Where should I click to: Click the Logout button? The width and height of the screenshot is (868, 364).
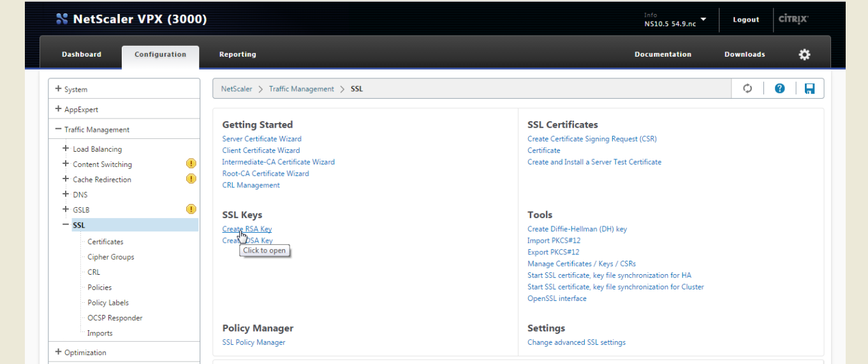(746, 20)
